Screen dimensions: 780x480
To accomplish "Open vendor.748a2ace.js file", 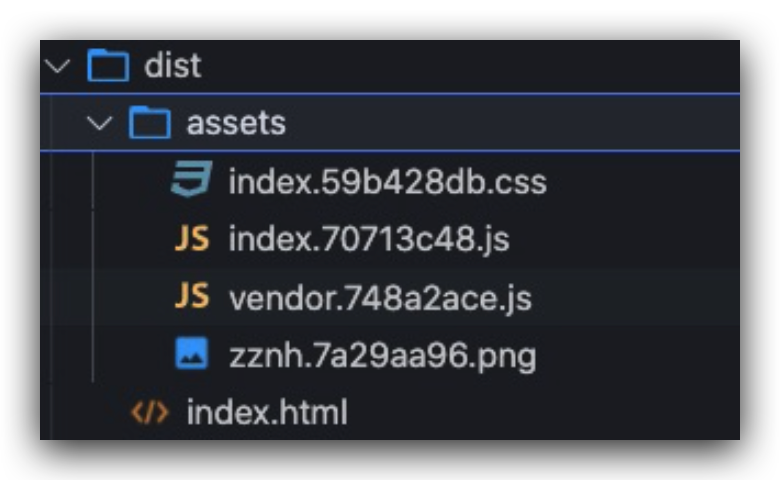I will coord(380,298).
